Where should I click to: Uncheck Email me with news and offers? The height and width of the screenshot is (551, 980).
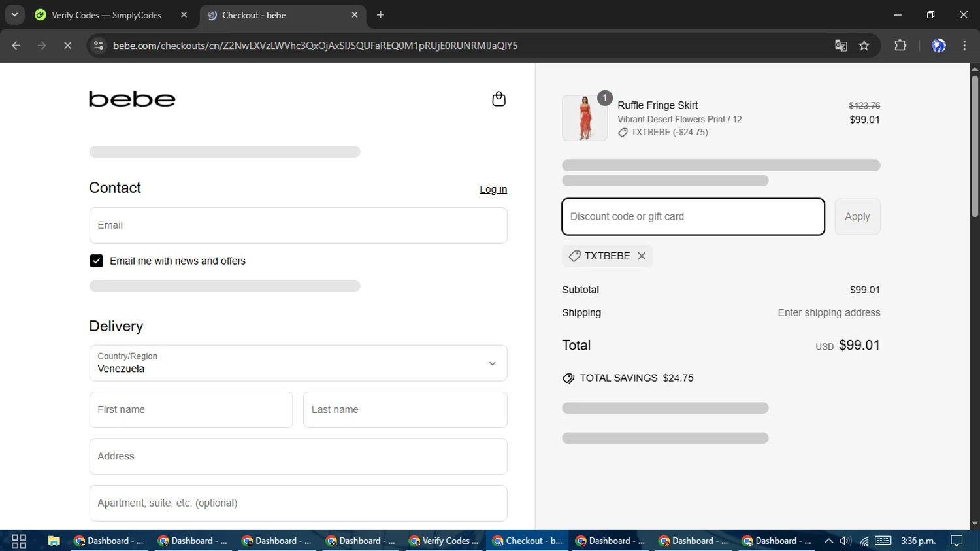[x=96, y=261]
